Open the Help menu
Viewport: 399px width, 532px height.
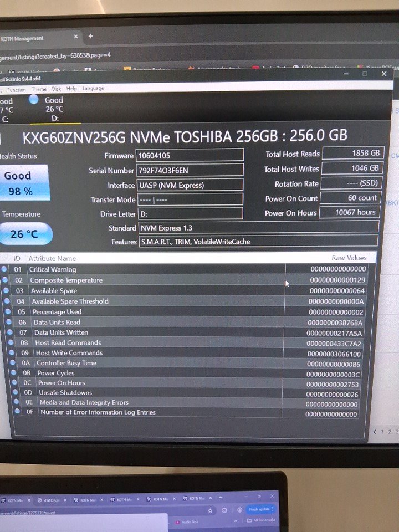(71, 89)
